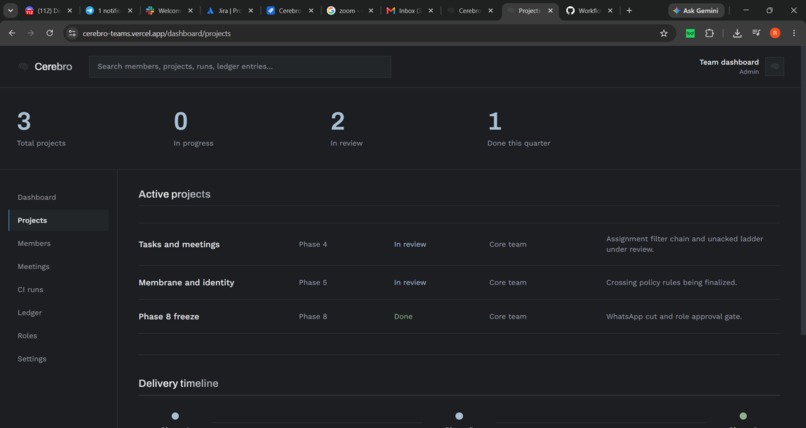This screenshot has height=428, width=806.
Task: Open the Chrome profile avatar
Action: click(x=775, y=33)
